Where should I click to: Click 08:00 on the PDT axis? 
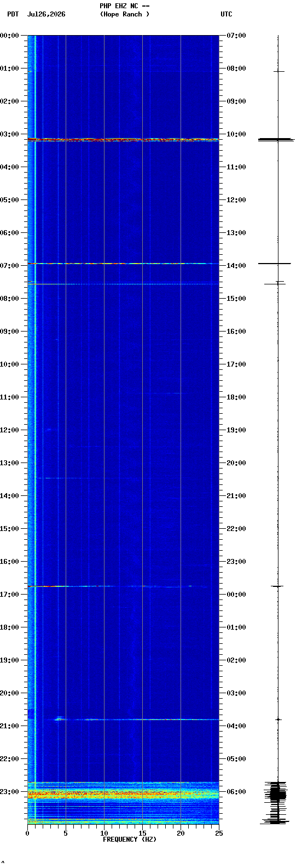(x=9, y=299)
